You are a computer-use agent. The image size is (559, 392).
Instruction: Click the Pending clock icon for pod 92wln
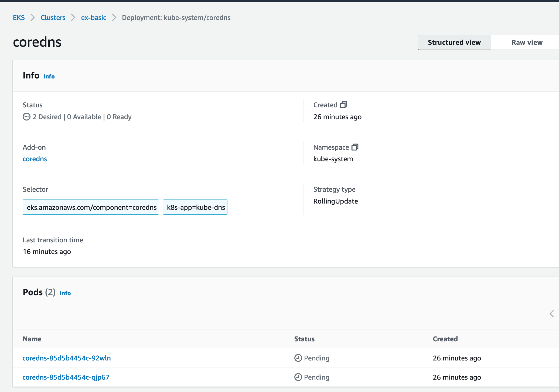tap(298, 358)
